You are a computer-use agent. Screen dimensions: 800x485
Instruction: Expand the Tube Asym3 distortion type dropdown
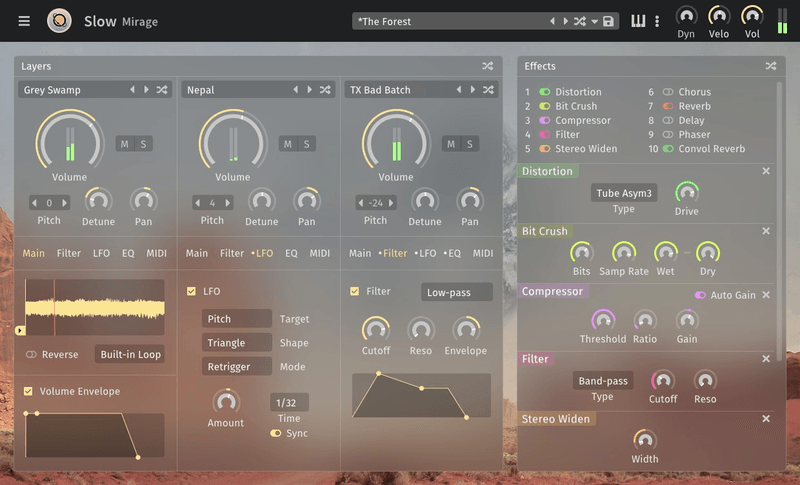pos(623,193)
